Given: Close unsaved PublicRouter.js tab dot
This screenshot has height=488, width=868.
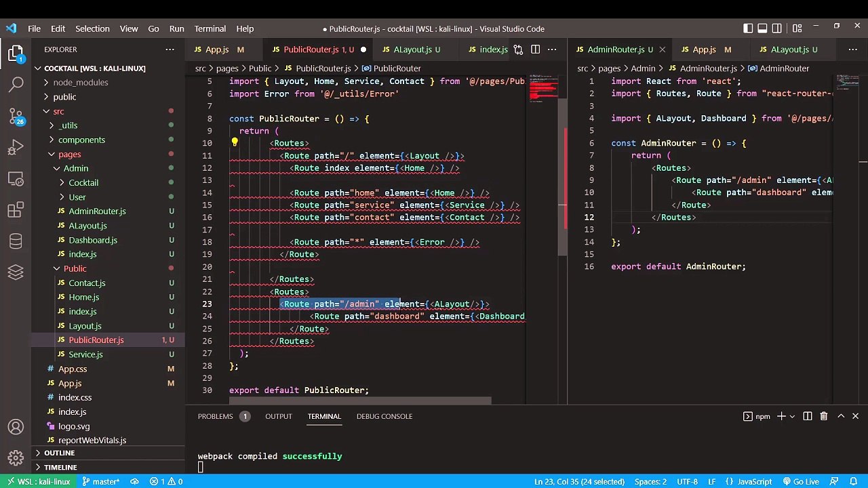Looking at the screenshot, I should pyautogui.click(x=363, y=49).
